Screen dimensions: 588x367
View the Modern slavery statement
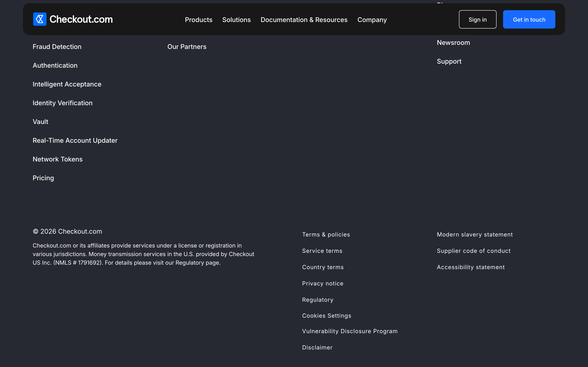pos(475,234)
